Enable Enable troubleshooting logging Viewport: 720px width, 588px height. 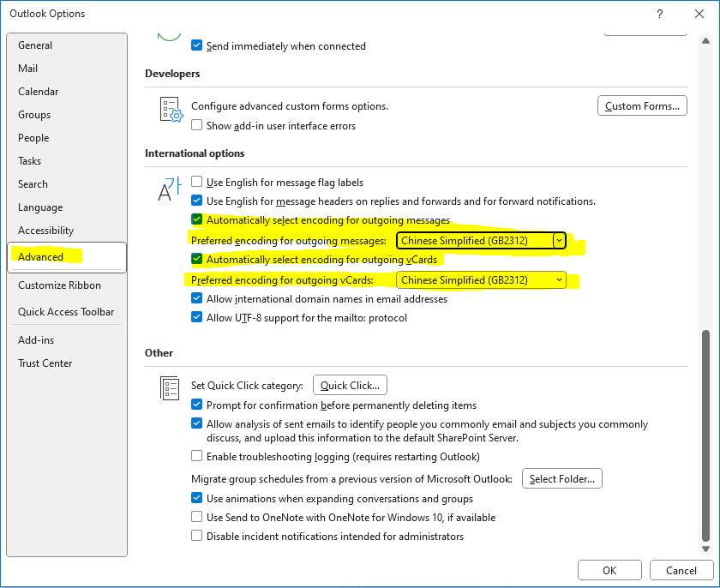(196, 456)
